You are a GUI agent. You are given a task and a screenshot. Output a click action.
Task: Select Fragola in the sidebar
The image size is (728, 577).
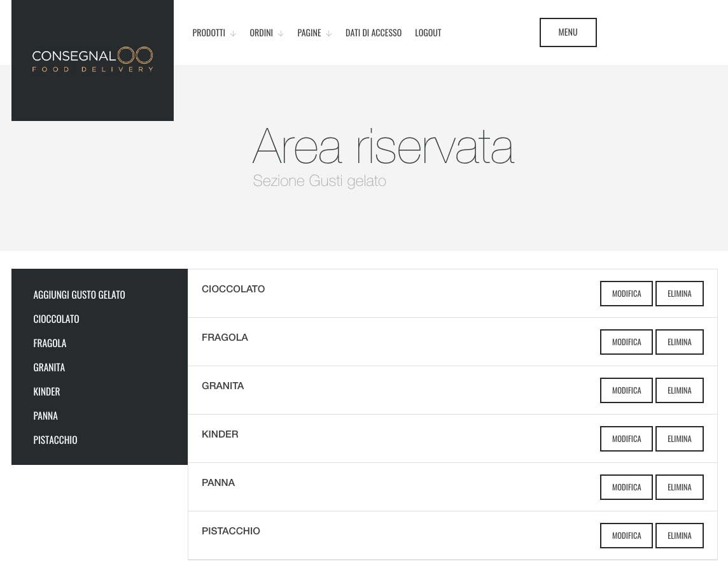[50, 343]
